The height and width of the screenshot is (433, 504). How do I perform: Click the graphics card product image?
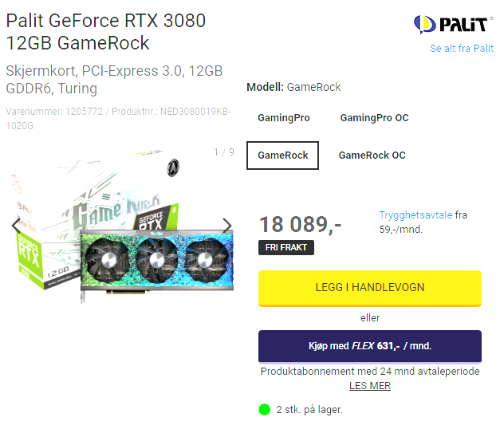(x=123, y=225)
